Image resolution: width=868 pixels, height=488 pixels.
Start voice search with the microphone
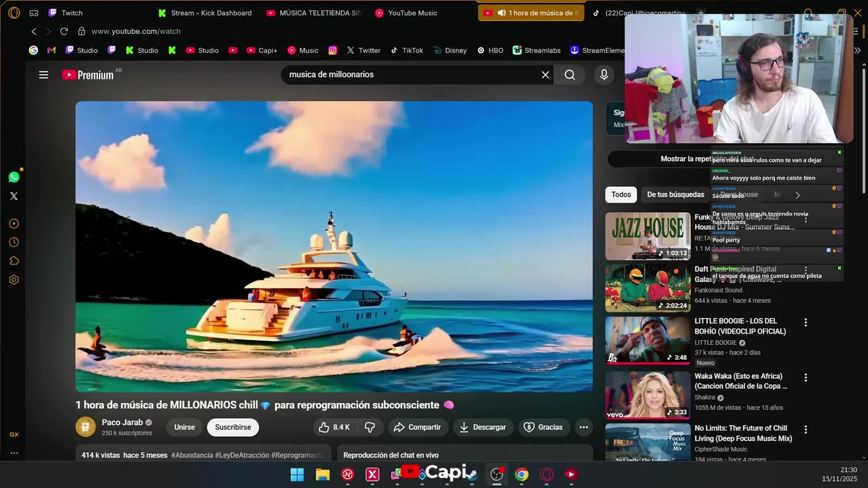coord(604,75)
